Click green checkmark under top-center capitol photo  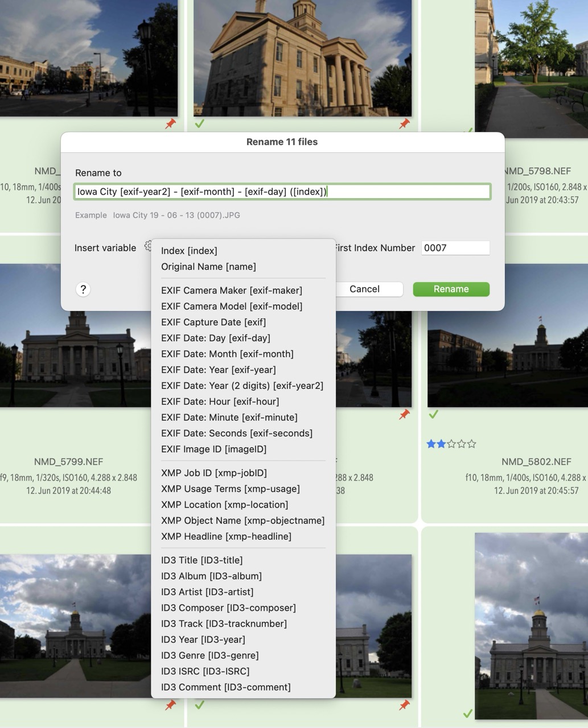[x=199, y=124]
